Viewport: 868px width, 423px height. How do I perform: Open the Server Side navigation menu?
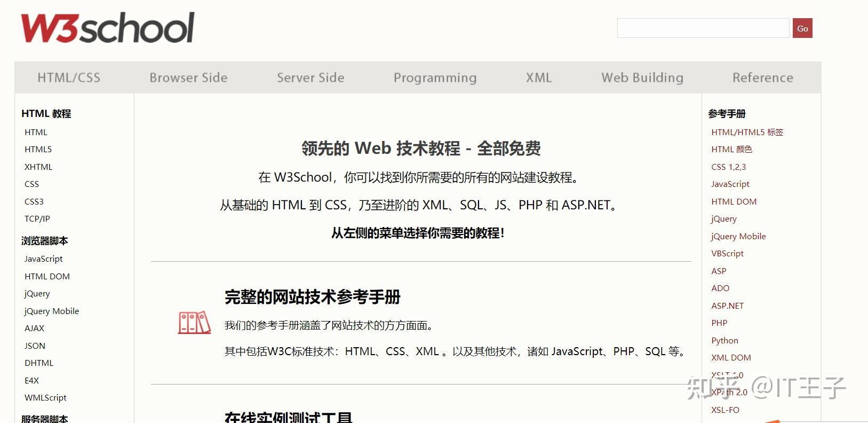tap(310, 77)
